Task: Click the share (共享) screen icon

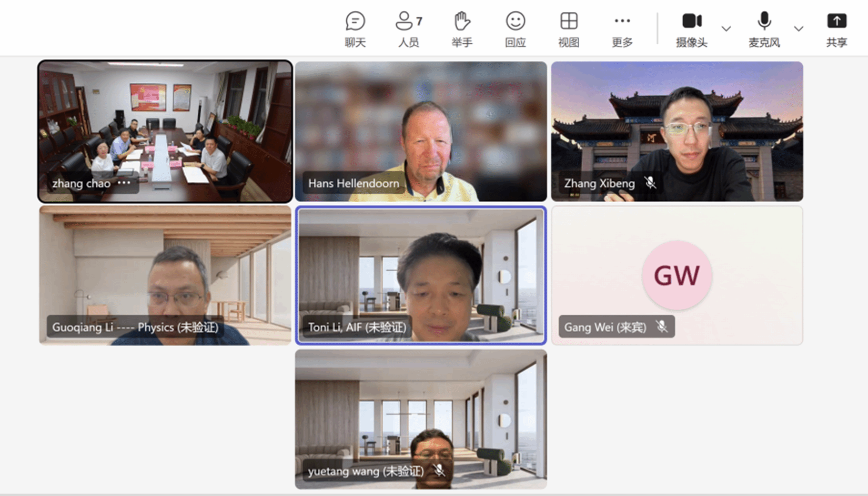Action: pyautogui.click(x=836, y=29)
